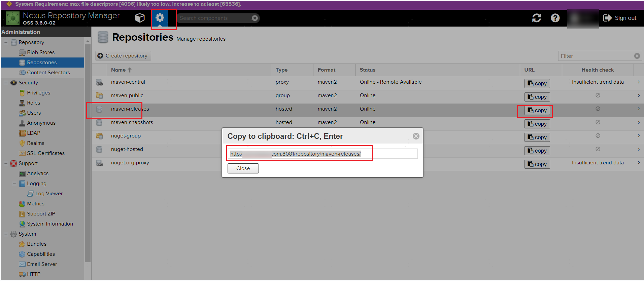The image size is (644, 281).
Task: Open Metrics page
Action: pos(35,204)
